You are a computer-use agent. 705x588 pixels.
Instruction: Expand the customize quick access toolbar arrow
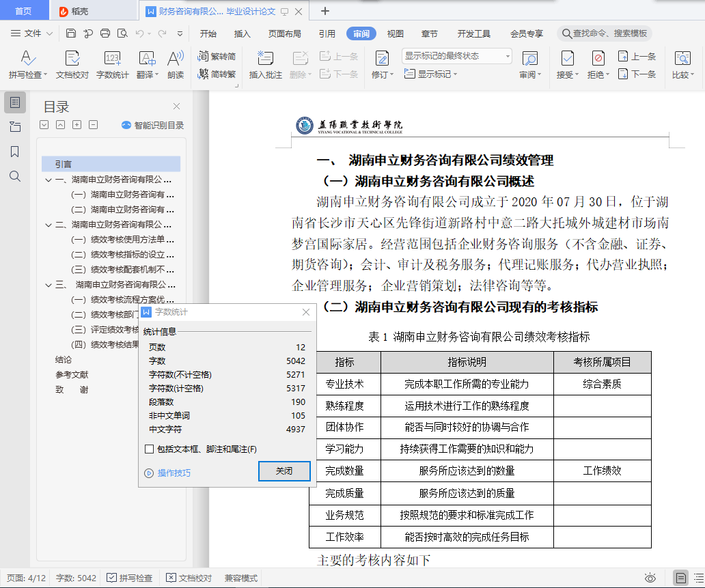pyautogui.click(x=180, y=33)
